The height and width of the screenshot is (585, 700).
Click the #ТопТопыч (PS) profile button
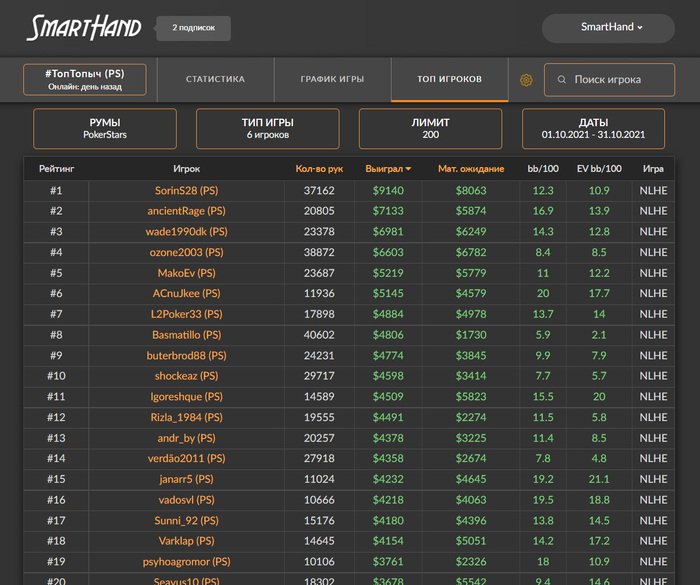[x=84, y=80]
